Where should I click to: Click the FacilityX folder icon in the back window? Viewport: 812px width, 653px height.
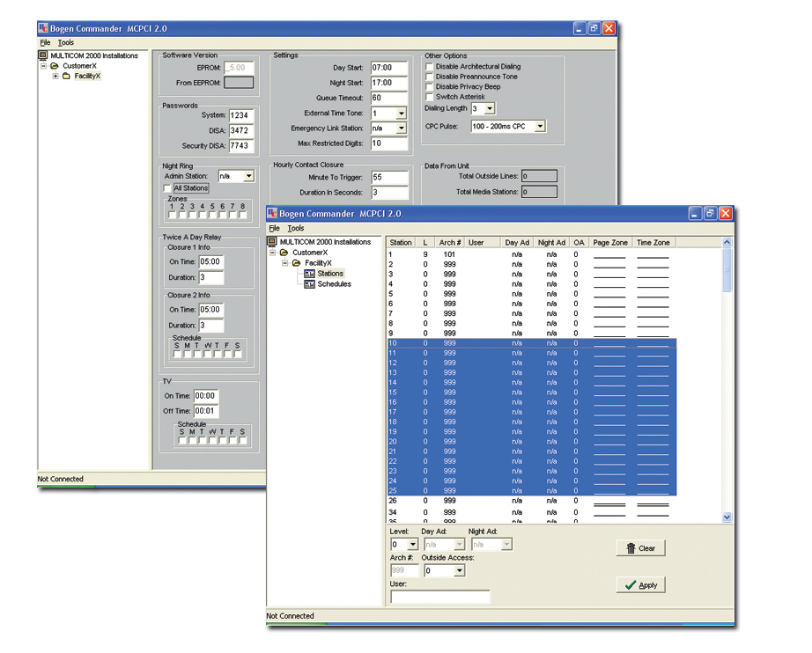pyautogui.click(x=66, y=76)
